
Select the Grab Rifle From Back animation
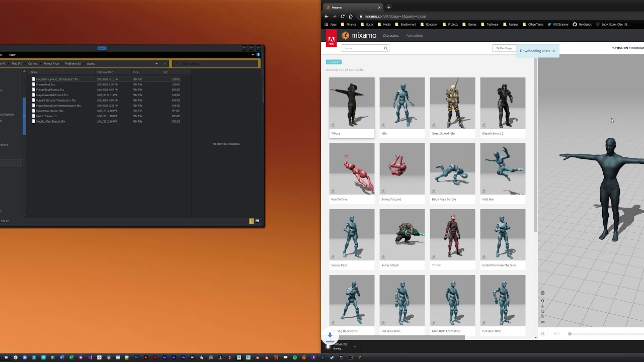[x=452, y=305]
